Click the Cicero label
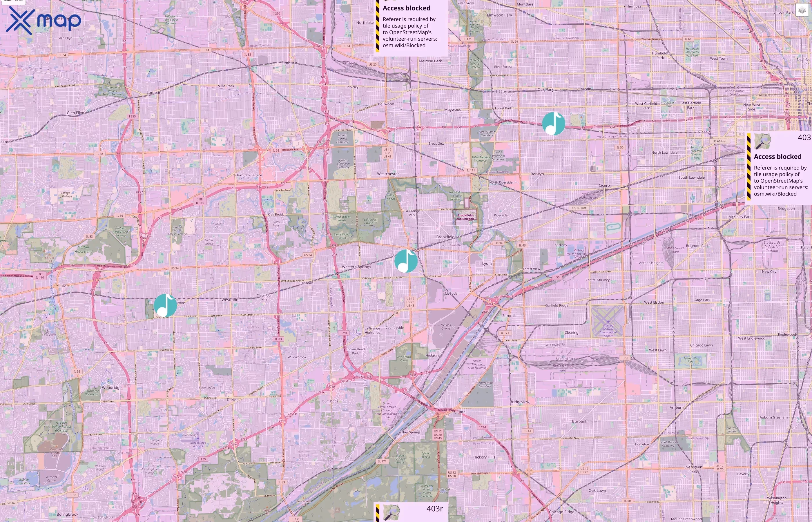Screen dimensions: 812x522 click(x=604, y=185)
